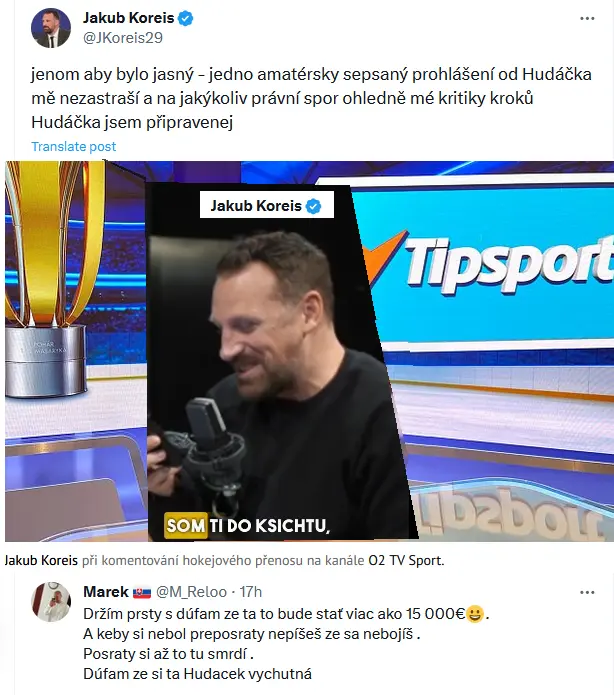Click the verified badge in the image overlay
The image size is (614, 695).
point(314,206)
